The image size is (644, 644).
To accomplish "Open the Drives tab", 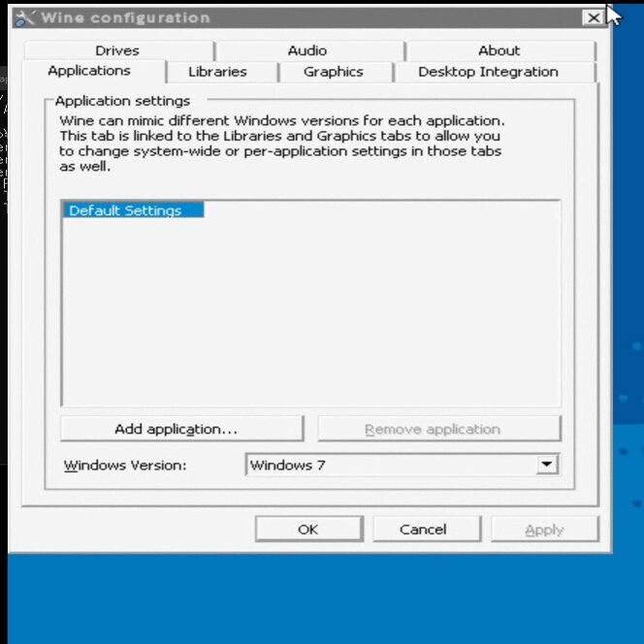I will 118,51.
